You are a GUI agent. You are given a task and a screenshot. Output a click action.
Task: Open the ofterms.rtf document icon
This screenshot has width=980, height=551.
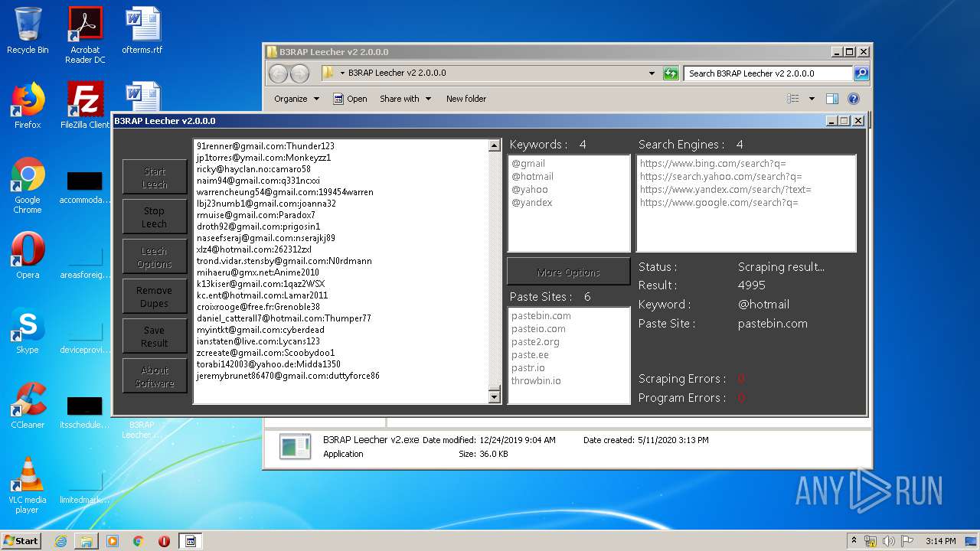(x=142, y=31)
